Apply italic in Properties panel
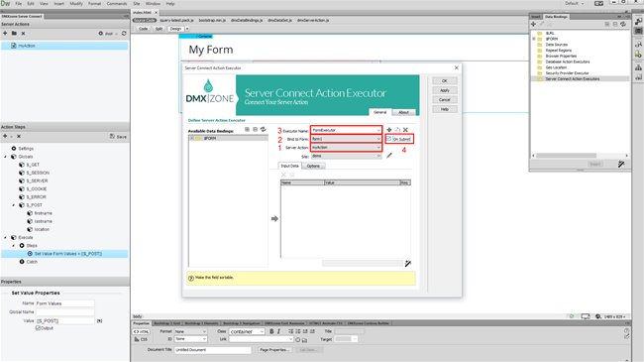 click(278, 331)
